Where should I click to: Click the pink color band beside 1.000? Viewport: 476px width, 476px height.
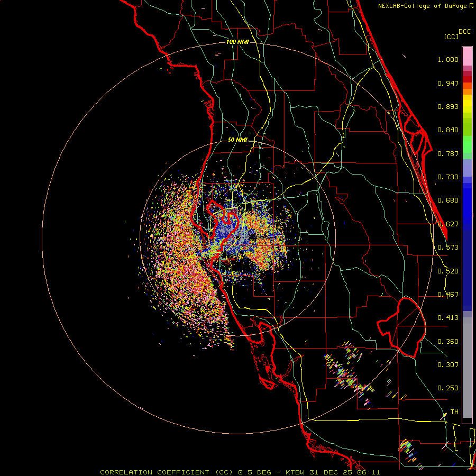[x=467, y=57]
